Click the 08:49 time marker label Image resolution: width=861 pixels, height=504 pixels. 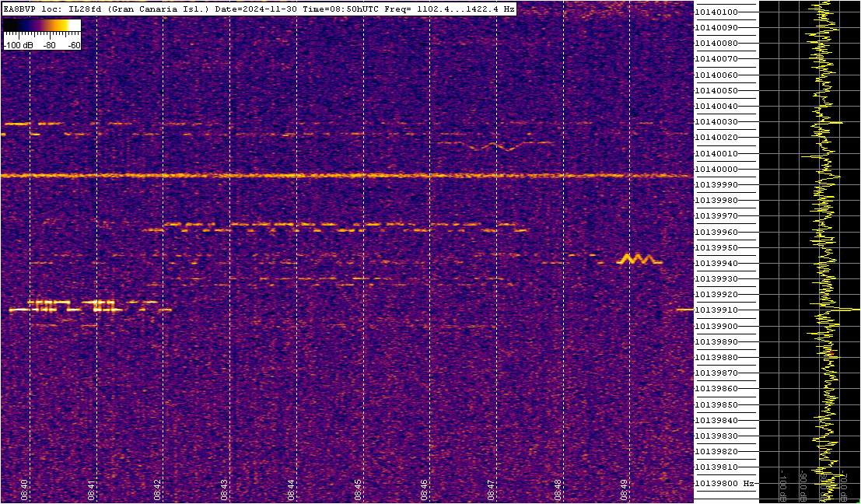(625, 488)
